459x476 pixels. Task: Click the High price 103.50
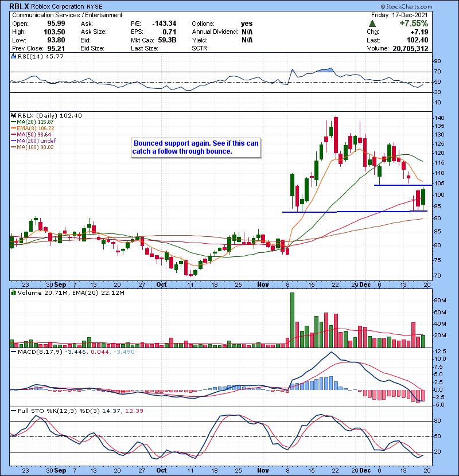click(x=55, y=32)
